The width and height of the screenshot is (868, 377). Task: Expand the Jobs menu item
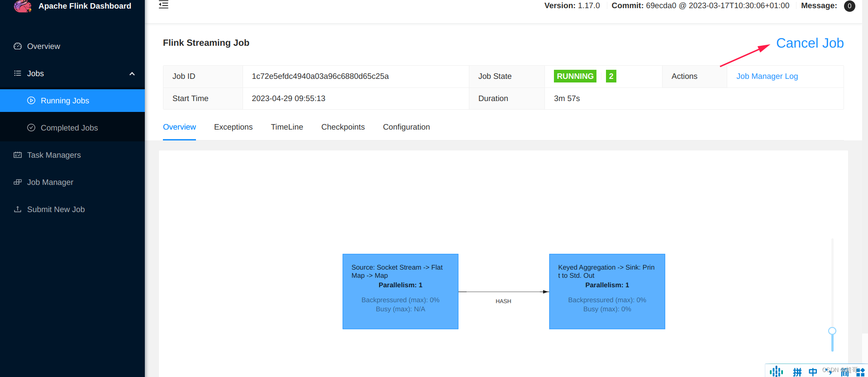coord(72,73)
